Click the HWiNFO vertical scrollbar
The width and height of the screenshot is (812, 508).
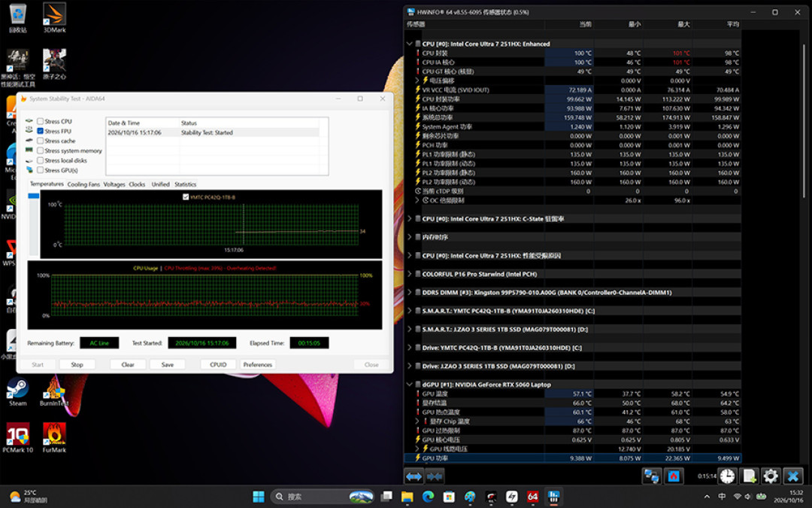click(x=804, y=119)
